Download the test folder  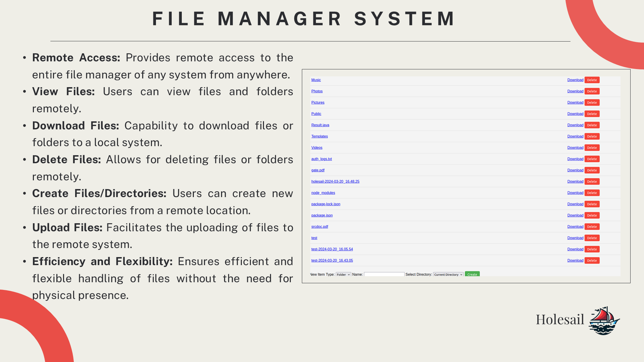(x=575, y=238)
